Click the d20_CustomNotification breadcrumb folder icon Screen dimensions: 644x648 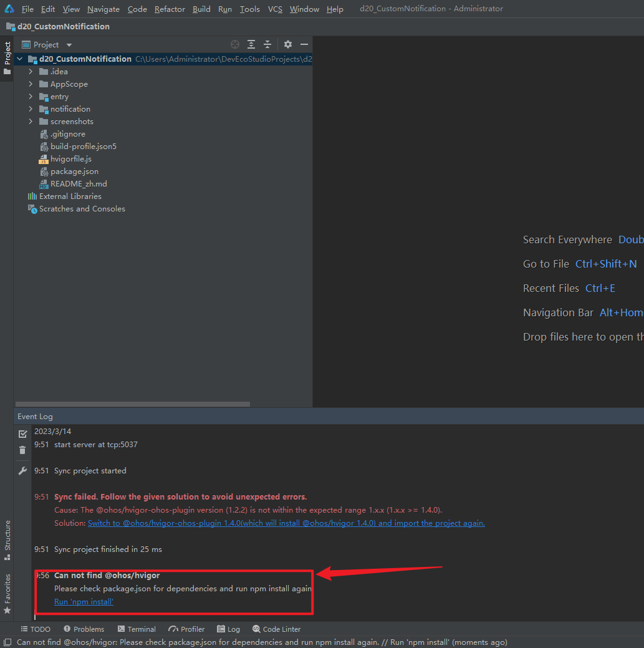click(11, 26)
